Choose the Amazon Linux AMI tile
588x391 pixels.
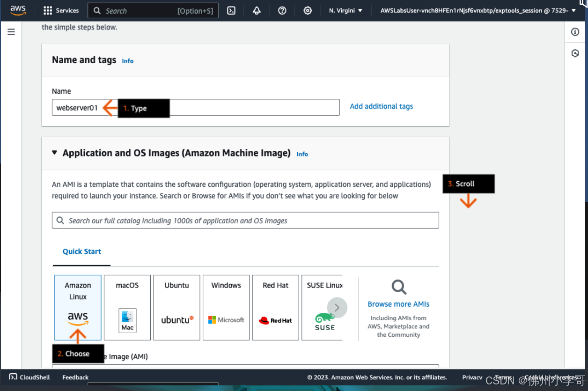(78, 307)
